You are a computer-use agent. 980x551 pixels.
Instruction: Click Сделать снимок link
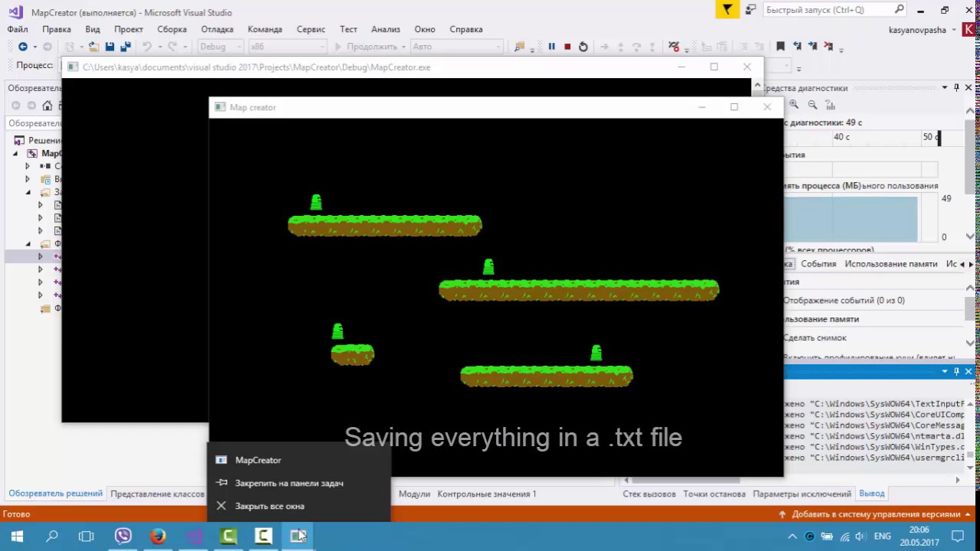pos(815,337)
